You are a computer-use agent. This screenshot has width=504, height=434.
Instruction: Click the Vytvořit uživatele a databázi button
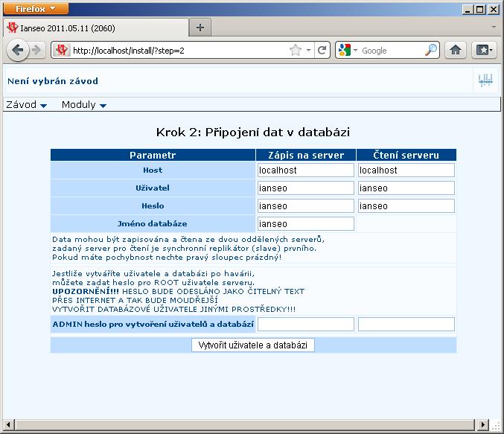253,345
